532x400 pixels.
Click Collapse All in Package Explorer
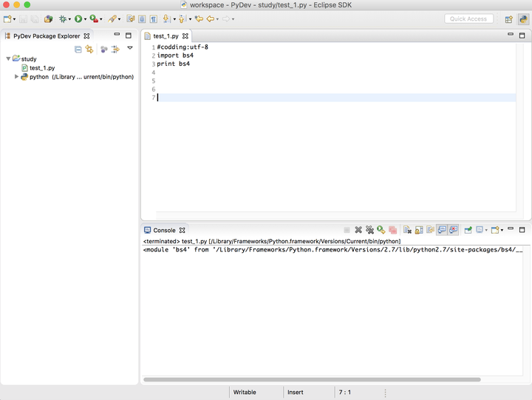pos(78,50)
